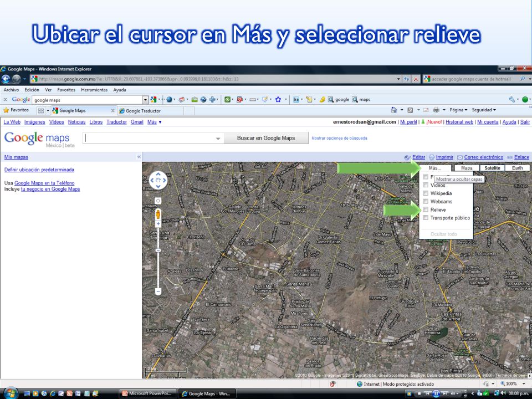
Task: Open the Historial web link
Action: pyautogui.click(x=459, y=122)
